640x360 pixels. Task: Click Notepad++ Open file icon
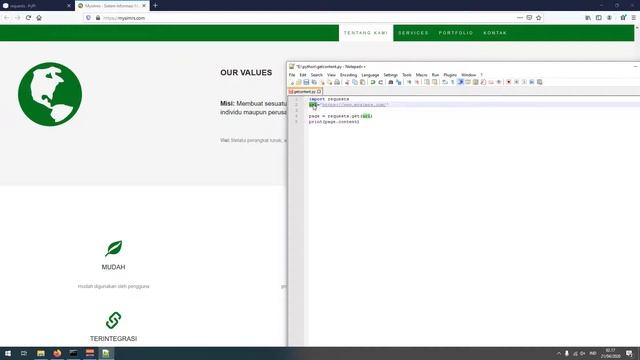[298, 82]
